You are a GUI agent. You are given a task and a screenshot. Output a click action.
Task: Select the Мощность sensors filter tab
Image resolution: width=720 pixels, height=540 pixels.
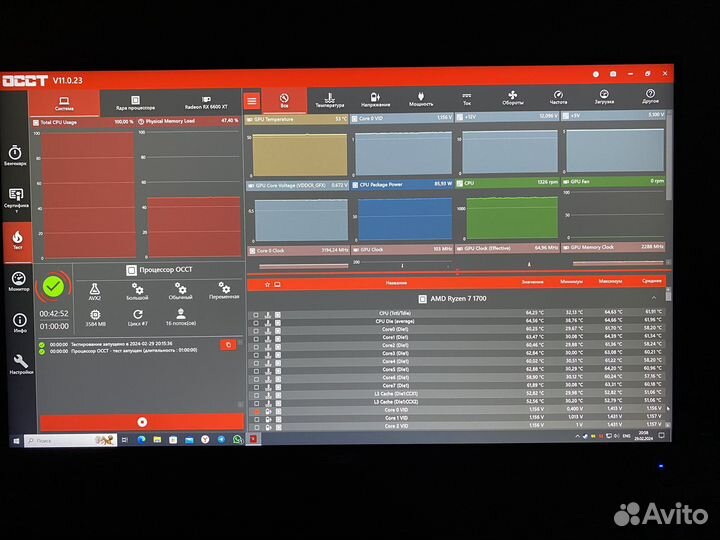coord(421,98)
